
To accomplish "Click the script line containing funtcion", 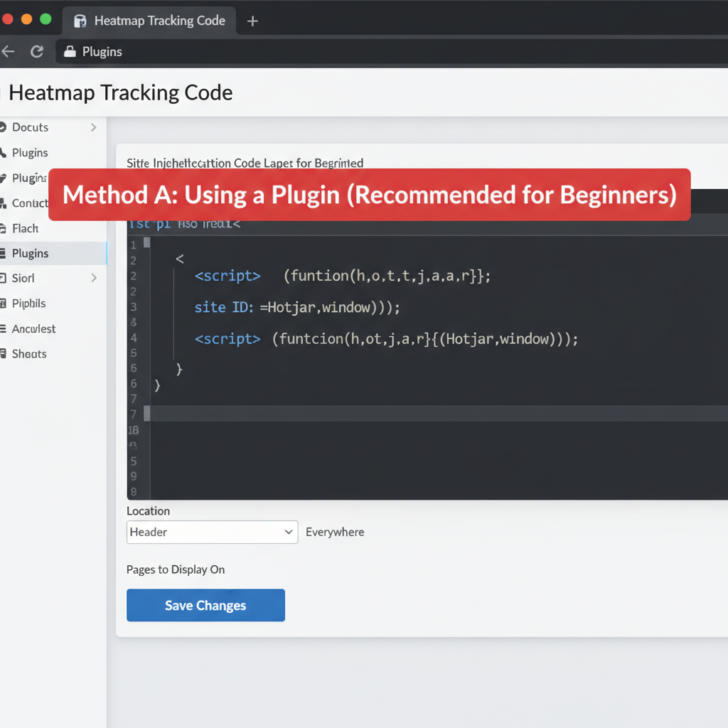I will pyautogui.click(x=386, y=339).
